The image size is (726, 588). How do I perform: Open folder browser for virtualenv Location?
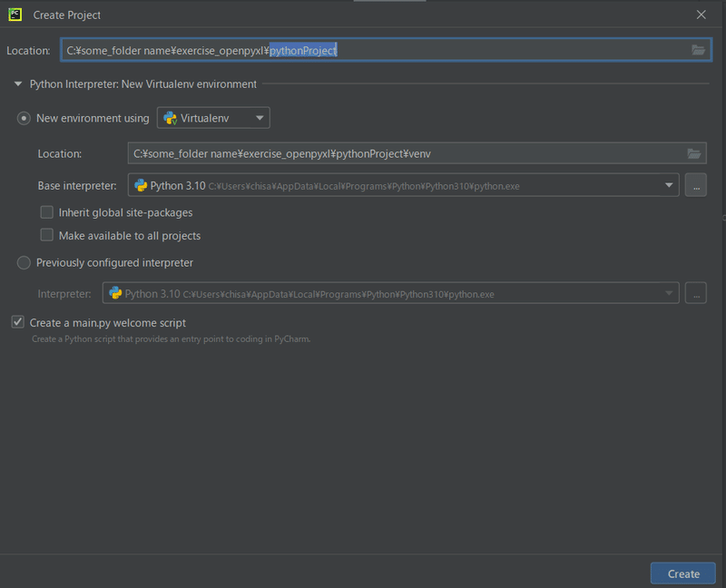point(693,153)
